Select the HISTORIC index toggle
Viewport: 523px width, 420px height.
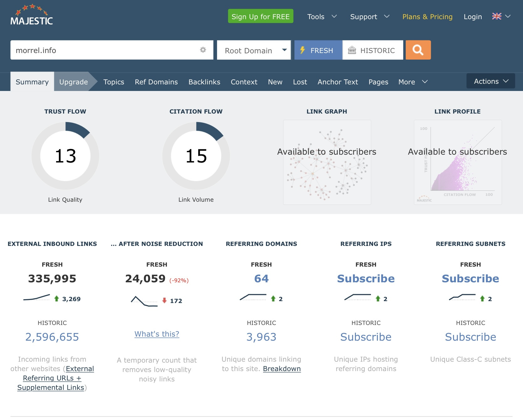click(x=373, y=50)
